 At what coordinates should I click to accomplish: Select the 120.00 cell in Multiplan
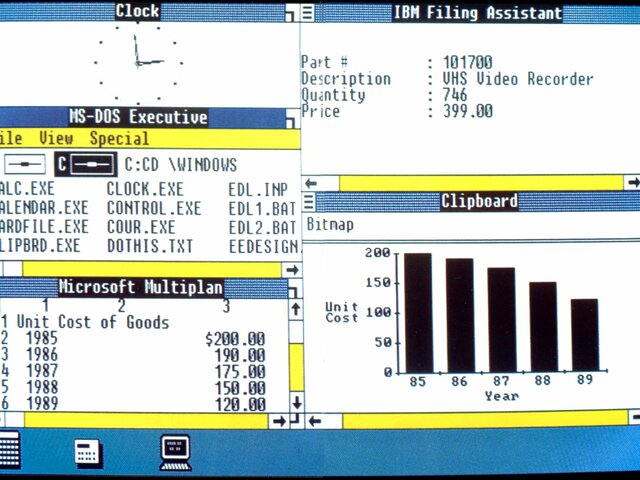click(240, 404)
